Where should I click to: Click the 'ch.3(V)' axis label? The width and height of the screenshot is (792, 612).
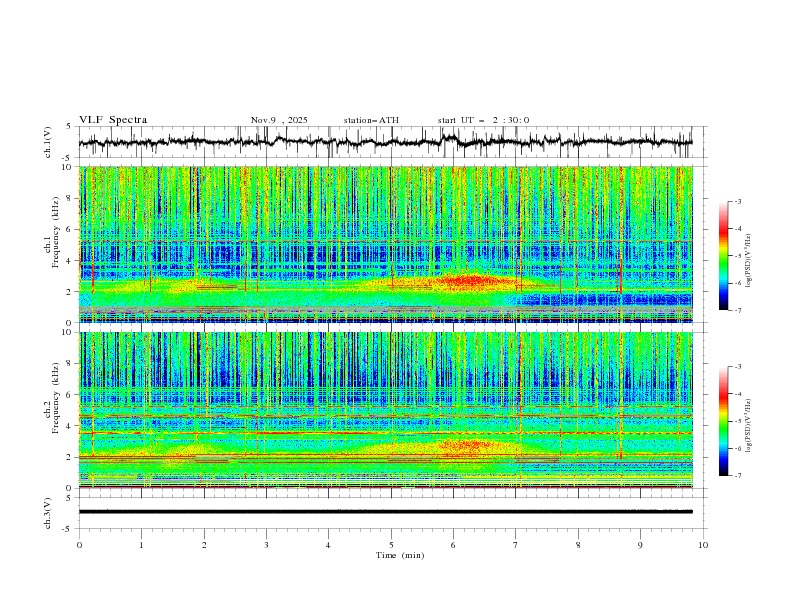(48, 513)
